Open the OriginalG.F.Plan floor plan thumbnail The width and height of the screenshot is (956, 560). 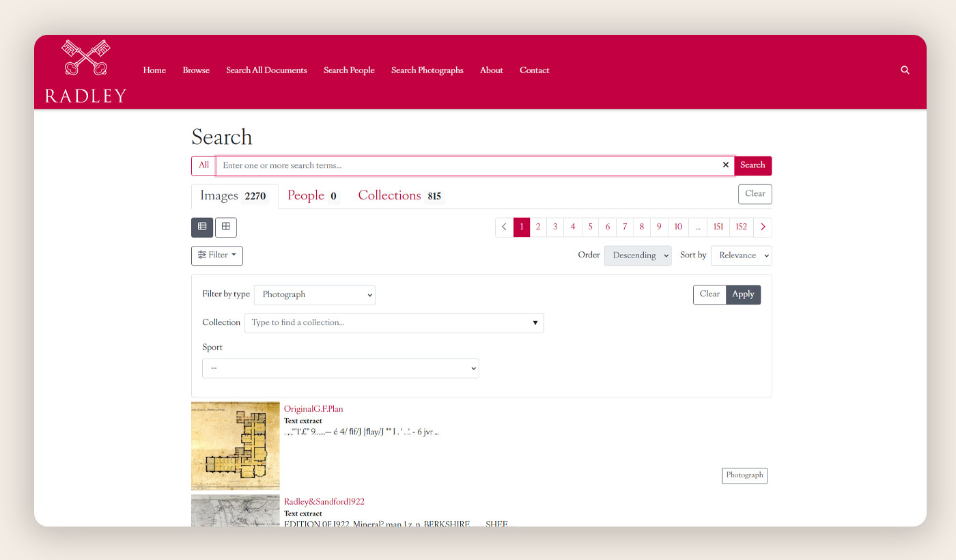[x=236, y=445]
